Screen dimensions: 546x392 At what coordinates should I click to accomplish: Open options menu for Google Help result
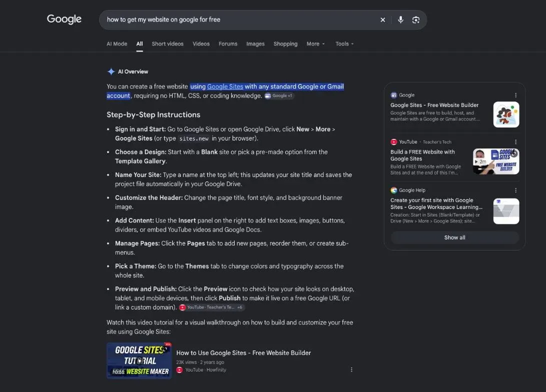(515, 190)
